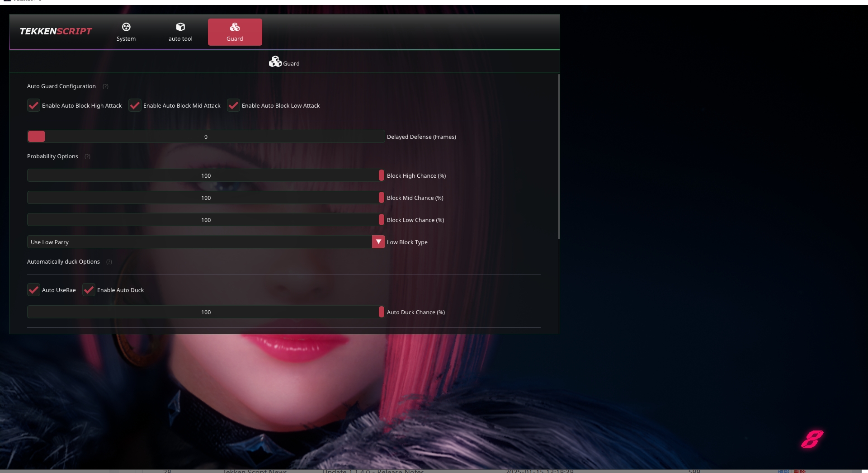This screenshot has height=473, width=868.
Task: Click the Block Low Chance slider
Action: tap(206, 220)
